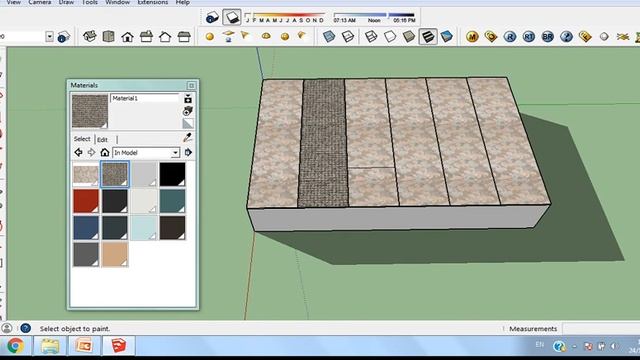Open the Layer Manager icon
Image resolution: width=640 pixels, height=360 pixels.
point(64,37)
